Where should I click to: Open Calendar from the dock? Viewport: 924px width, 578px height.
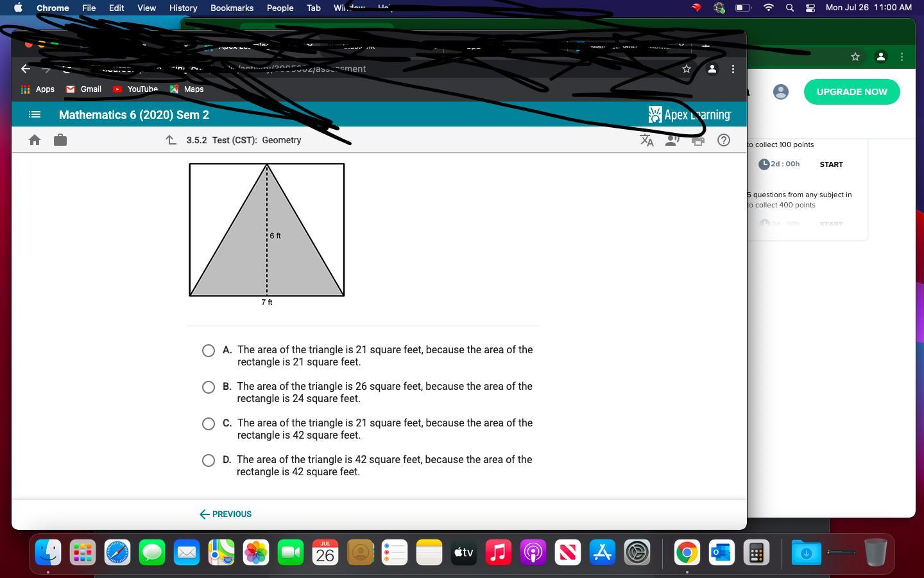[x=325, y=552]
